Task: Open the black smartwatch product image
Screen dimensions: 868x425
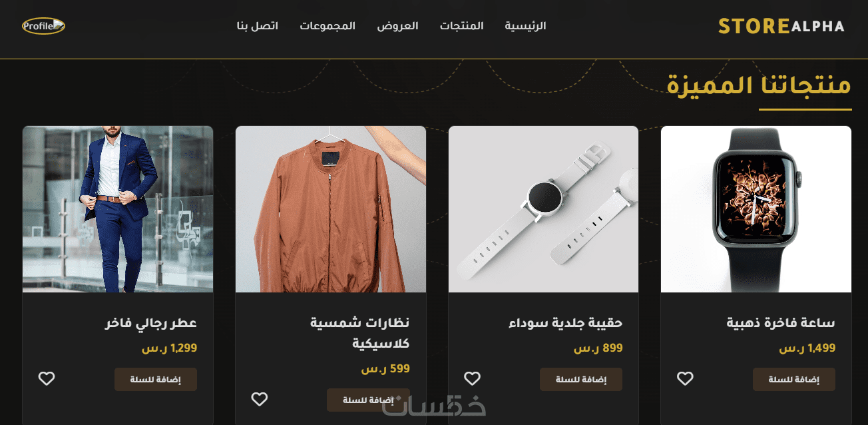Action: coord(756,209)
